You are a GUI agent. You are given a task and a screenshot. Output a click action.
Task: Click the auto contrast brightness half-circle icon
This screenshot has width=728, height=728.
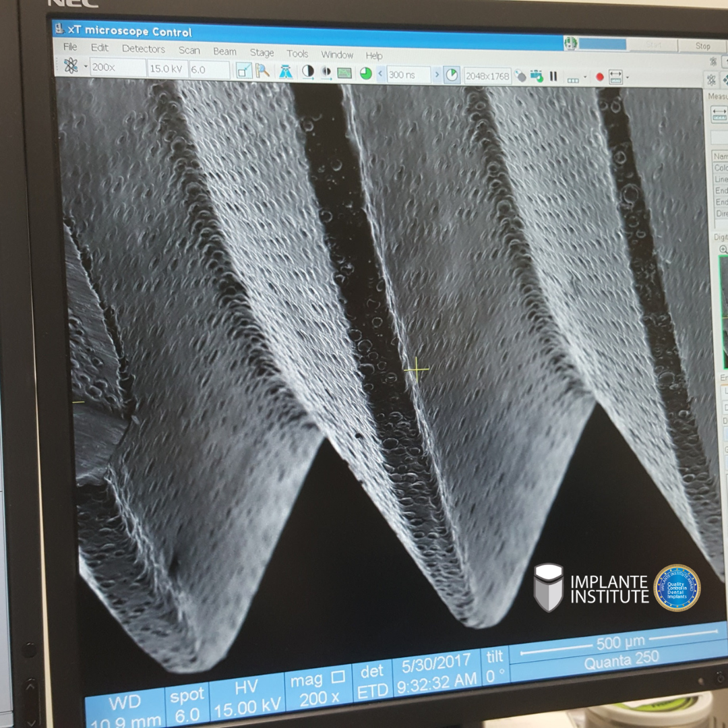click(308, 72)
